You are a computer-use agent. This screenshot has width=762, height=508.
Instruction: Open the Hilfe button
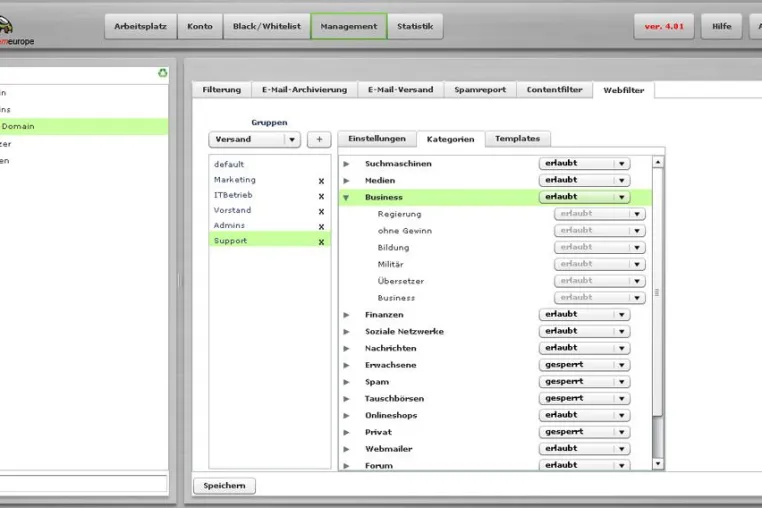722,26
